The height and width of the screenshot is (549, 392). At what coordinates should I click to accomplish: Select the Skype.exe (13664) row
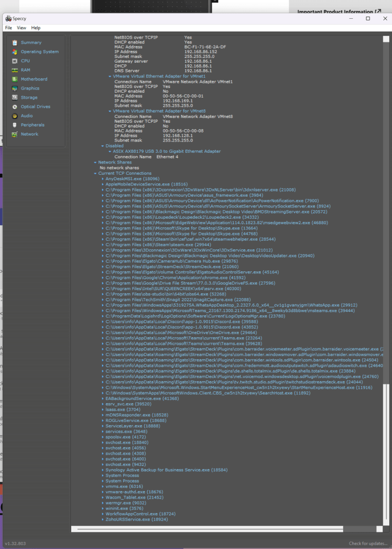[181, 228]
